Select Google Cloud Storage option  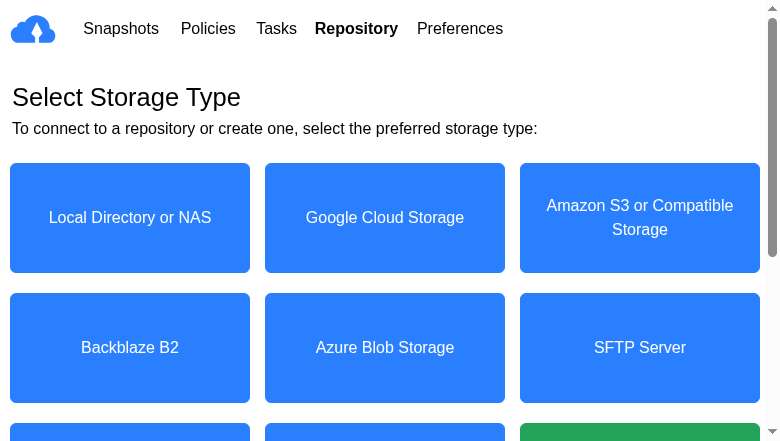pos(385,218)
